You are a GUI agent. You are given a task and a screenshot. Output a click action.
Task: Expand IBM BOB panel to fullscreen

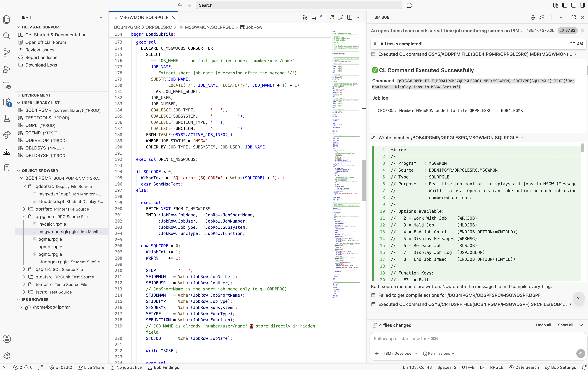coord(574,17)
